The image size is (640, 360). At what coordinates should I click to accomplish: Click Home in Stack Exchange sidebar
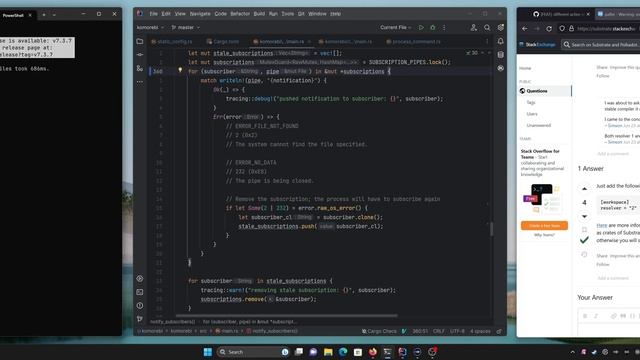click(525, 68)
